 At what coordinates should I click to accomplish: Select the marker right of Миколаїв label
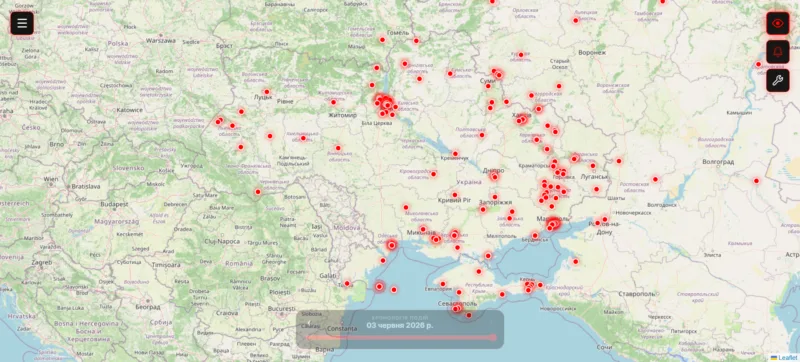pos(436,239)
